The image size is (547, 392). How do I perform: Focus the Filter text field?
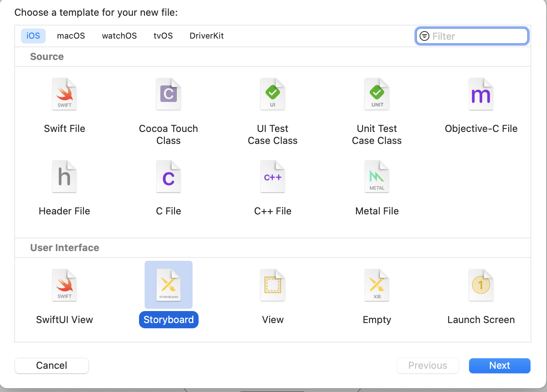pos(472,36)
